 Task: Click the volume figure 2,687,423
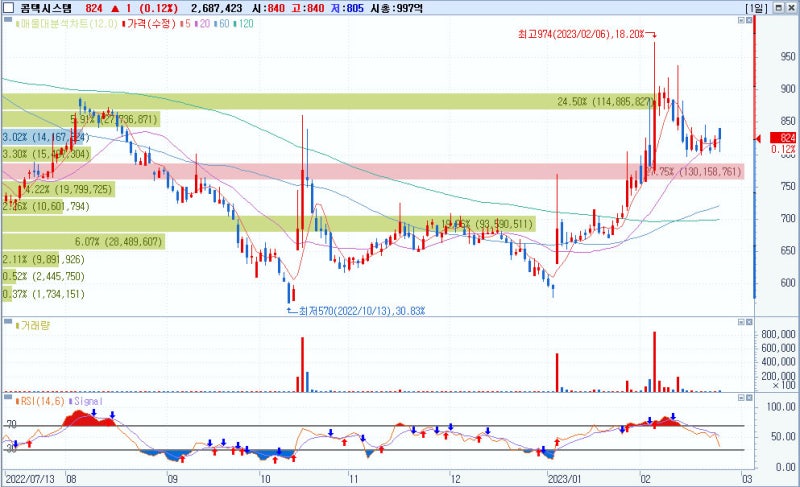pos(217,8)
